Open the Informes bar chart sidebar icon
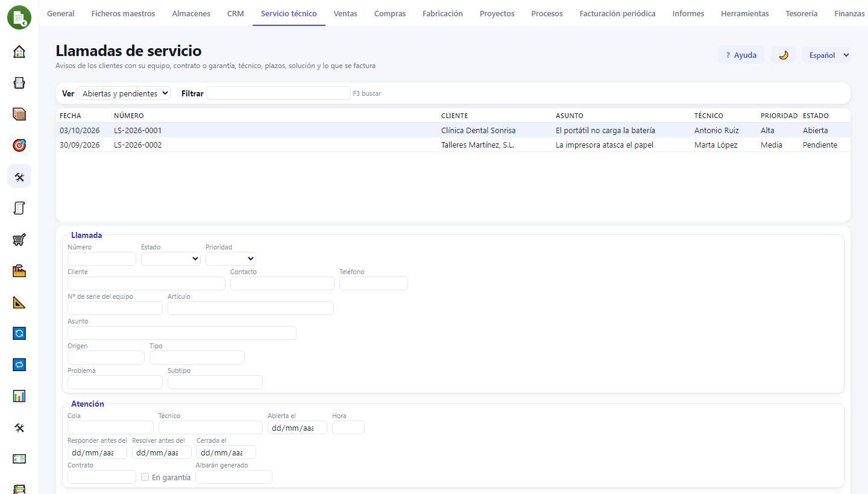 (x=19, y=396)
